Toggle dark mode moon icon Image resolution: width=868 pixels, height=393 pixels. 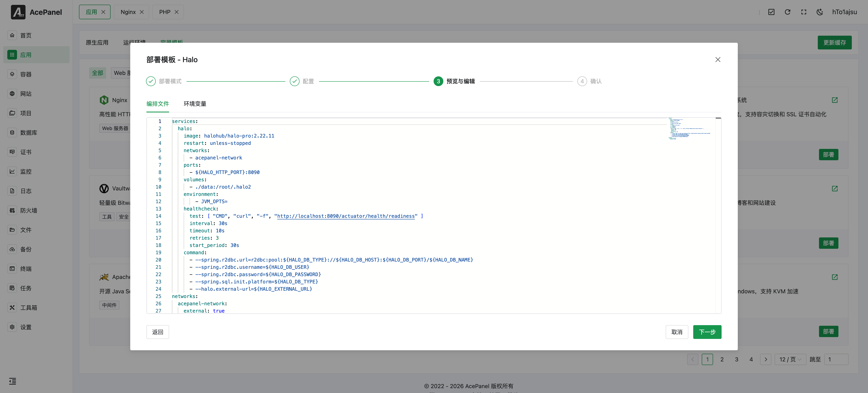coord(820,12)
